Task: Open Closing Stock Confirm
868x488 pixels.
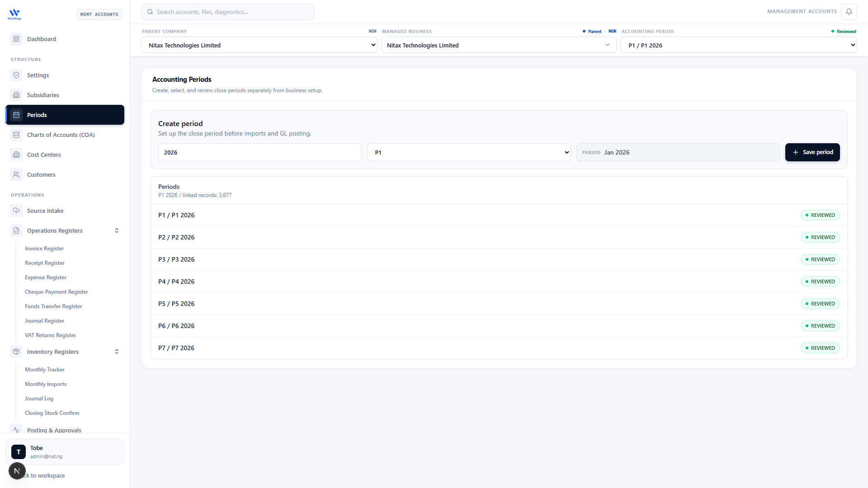Action: [x=52, y=413]
